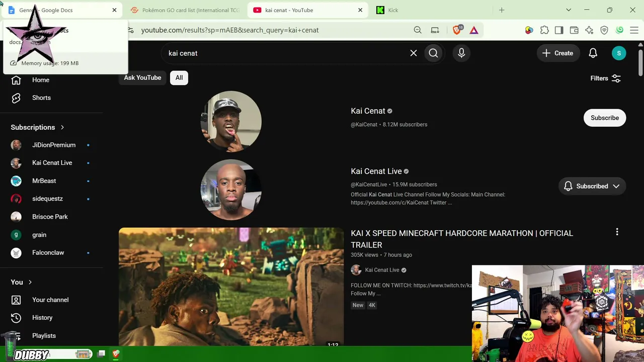644x362 pixels.
Task: Click the install app icon in address bar
Action: [x=435, y=30]
